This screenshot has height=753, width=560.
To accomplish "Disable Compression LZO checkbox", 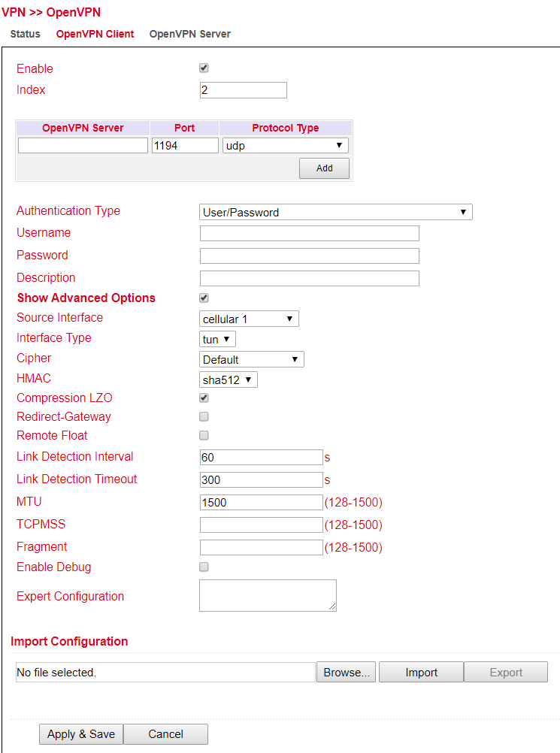I will 204,398.
